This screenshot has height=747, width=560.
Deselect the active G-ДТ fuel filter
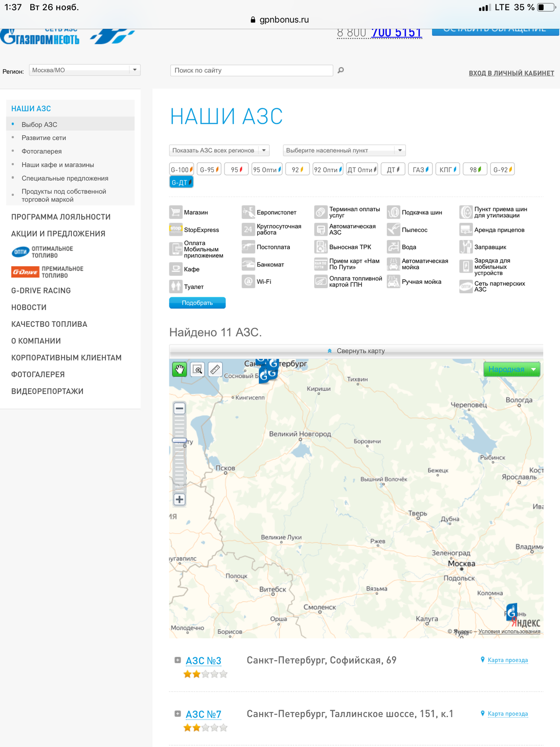pyautogui.click(x=181, y=182)
